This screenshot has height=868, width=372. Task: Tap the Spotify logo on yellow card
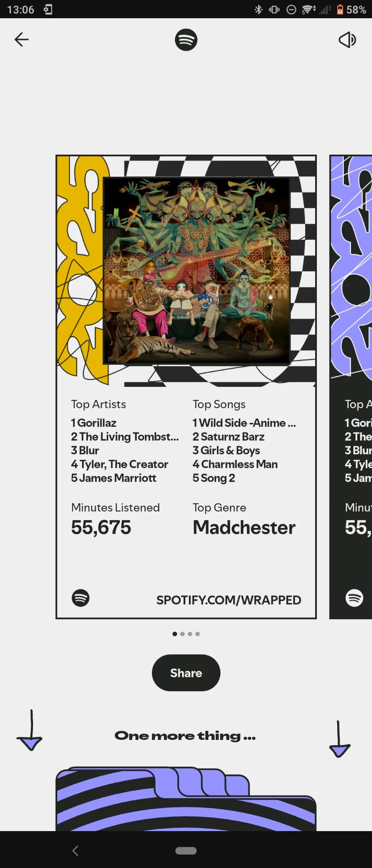(81, 598)
